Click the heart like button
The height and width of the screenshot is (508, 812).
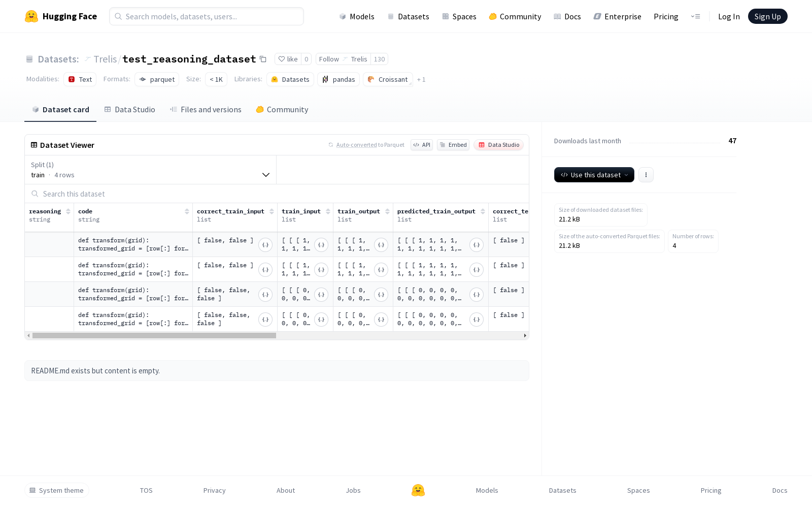click(x=288, y=59)
